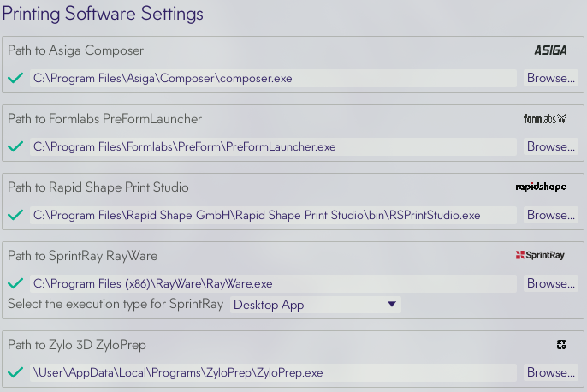Click 'Path to Zylo 3D ZyloPrep' label
Viewport: 587px width, 392px height.
click(77, 345)
